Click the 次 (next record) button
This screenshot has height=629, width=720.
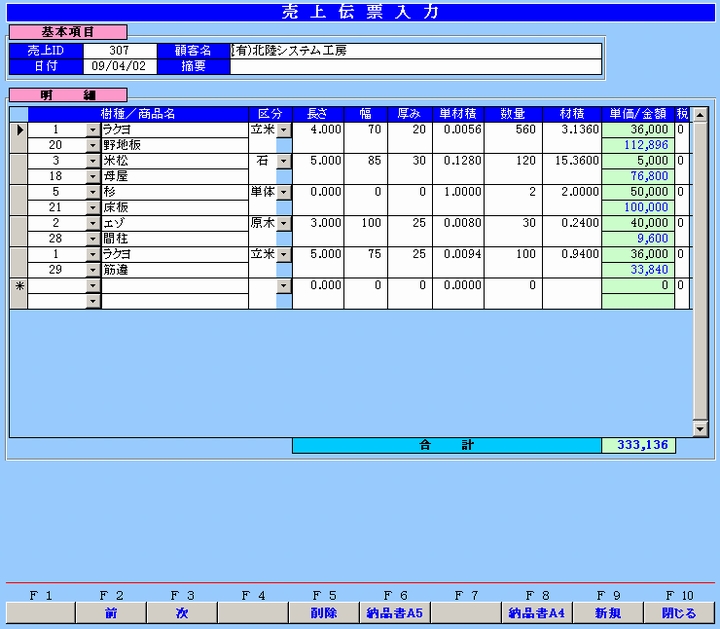pos(182,613)
